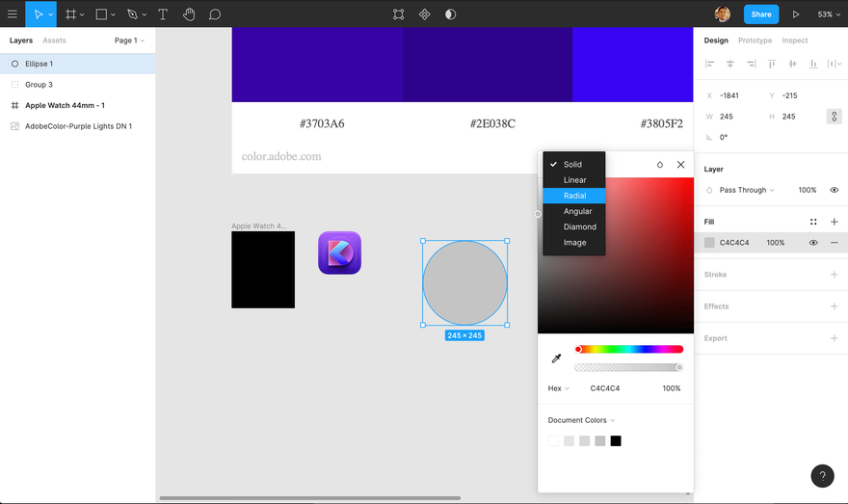Open the Page 1 dropdown
This screenshot has width=848, height=504.
129,40
